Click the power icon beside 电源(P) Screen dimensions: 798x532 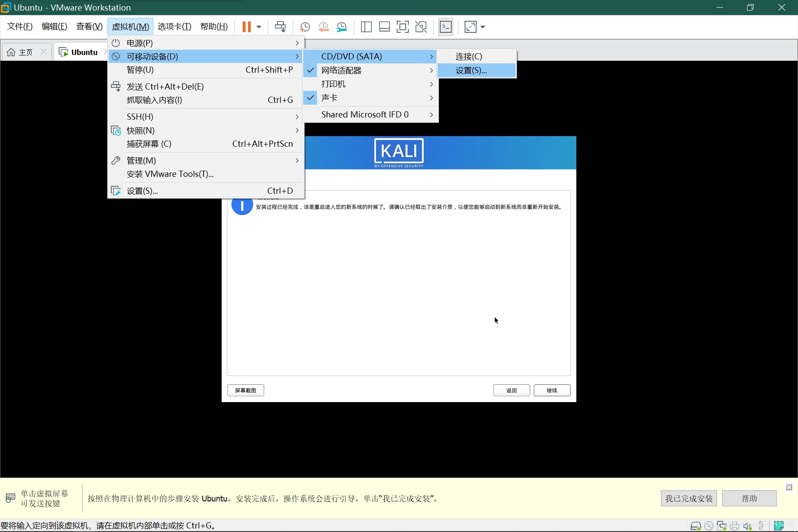point(116,43)
